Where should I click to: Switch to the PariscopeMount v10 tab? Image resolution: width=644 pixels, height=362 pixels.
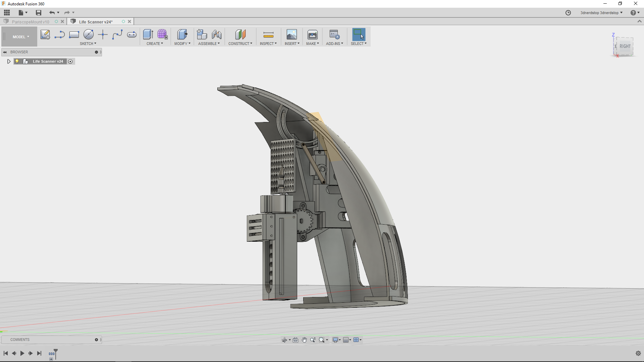pyautogui.click(x=31, y=22)
